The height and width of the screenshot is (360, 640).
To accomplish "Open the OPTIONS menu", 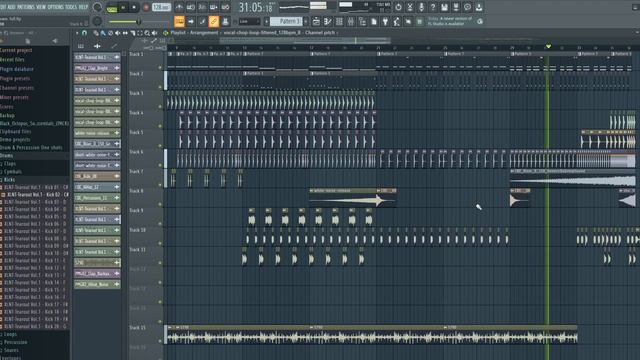I will pos(56,7).
